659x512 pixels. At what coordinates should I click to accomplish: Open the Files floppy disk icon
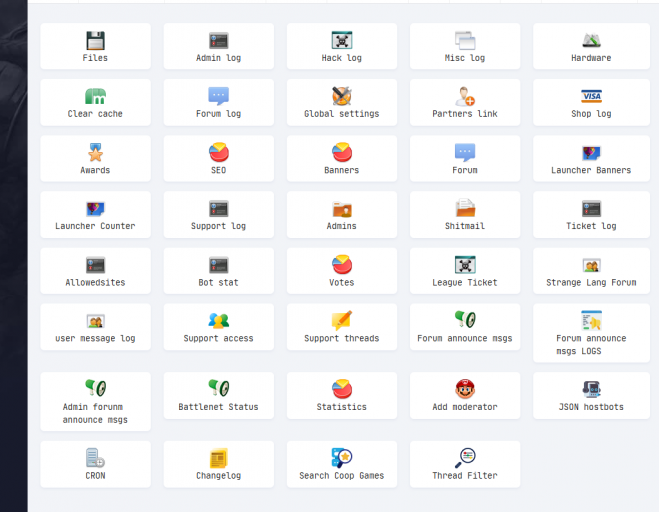pyautogui.click(x=95, y=40)
